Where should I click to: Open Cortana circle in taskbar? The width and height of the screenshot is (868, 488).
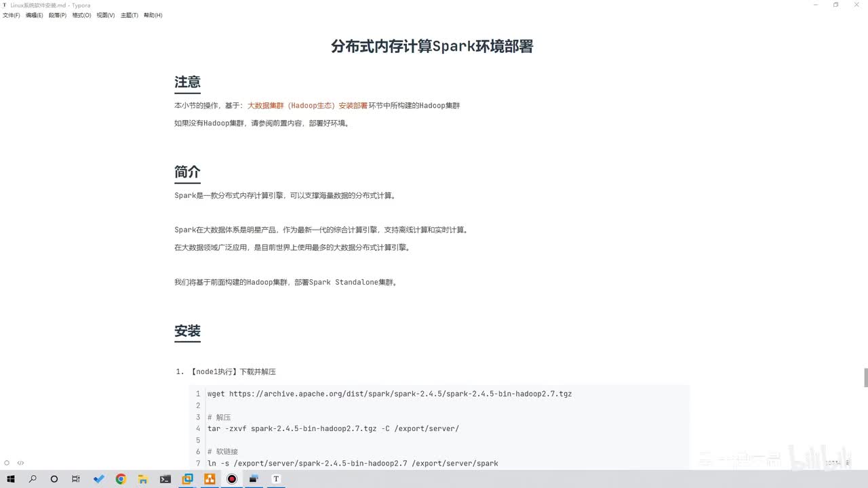coord(54,479)
